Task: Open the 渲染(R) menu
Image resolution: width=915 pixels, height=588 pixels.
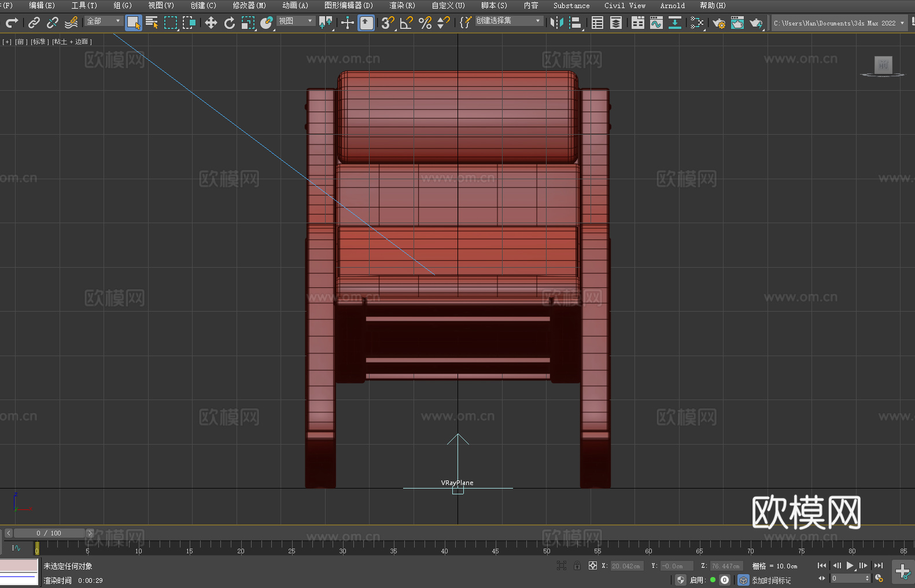Action: click(402, 5)
